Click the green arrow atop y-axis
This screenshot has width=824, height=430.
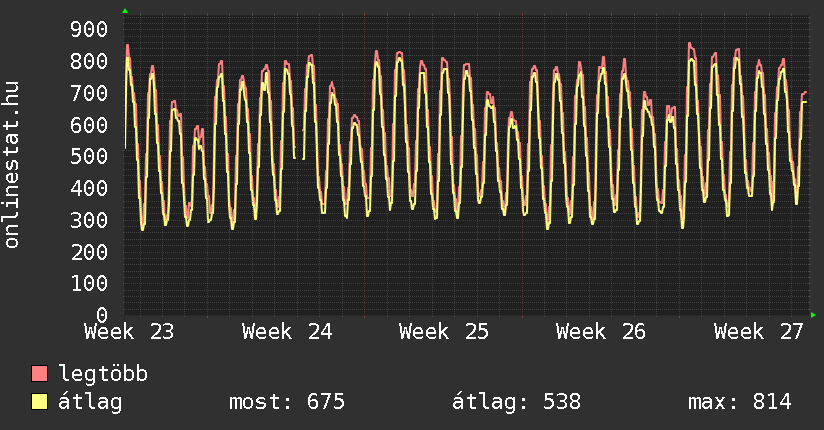click(125, 11)
